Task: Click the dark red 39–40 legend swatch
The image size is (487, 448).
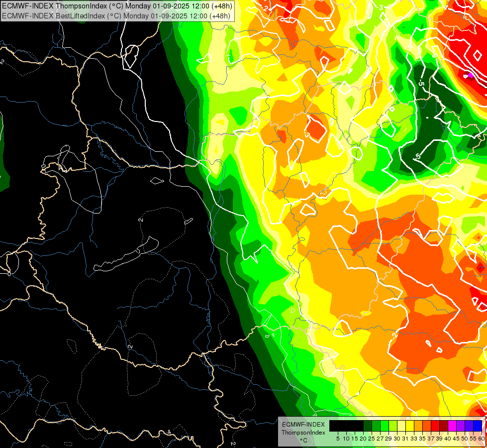Action: click(444, 426)
